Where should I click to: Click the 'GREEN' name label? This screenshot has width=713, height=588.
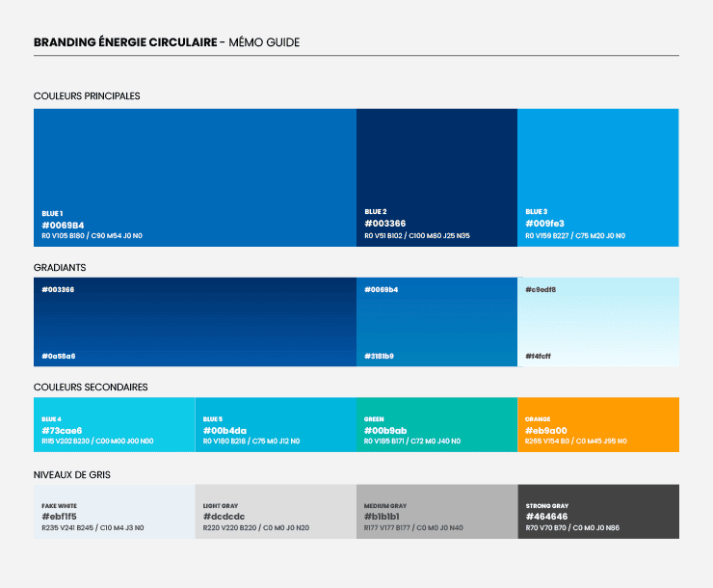(x=374, y=419)
